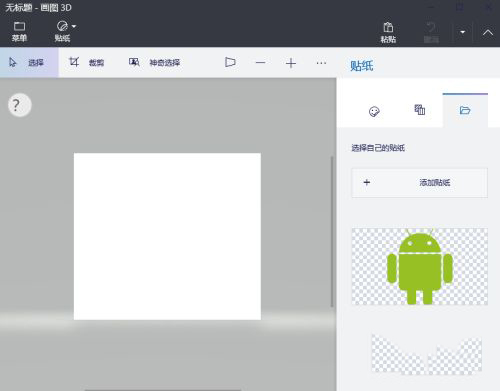Open help via question mark button
The image size is (500, 391).
tap(20, 105)
